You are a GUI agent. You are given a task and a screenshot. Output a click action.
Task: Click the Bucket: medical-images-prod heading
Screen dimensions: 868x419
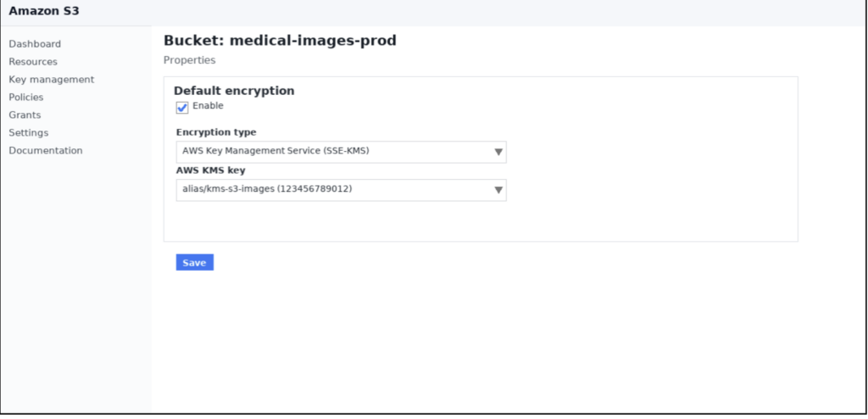click(x=280, y=41)
